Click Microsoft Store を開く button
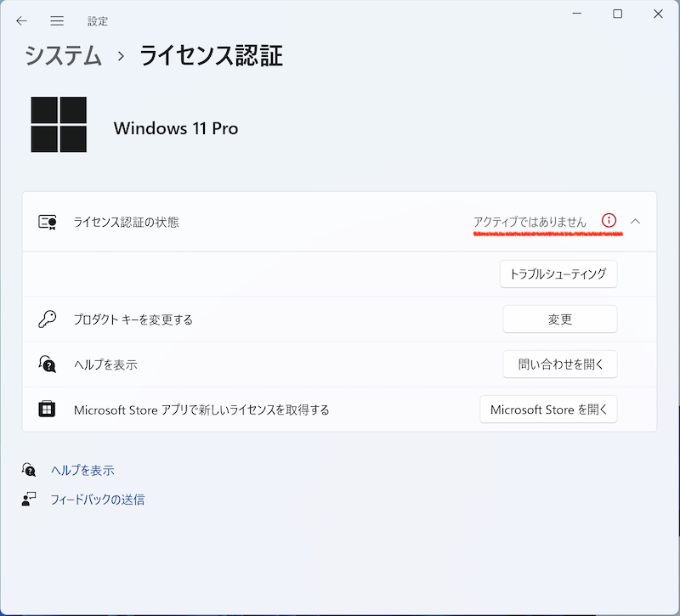The image size is (680, 616). pos(548,410)
